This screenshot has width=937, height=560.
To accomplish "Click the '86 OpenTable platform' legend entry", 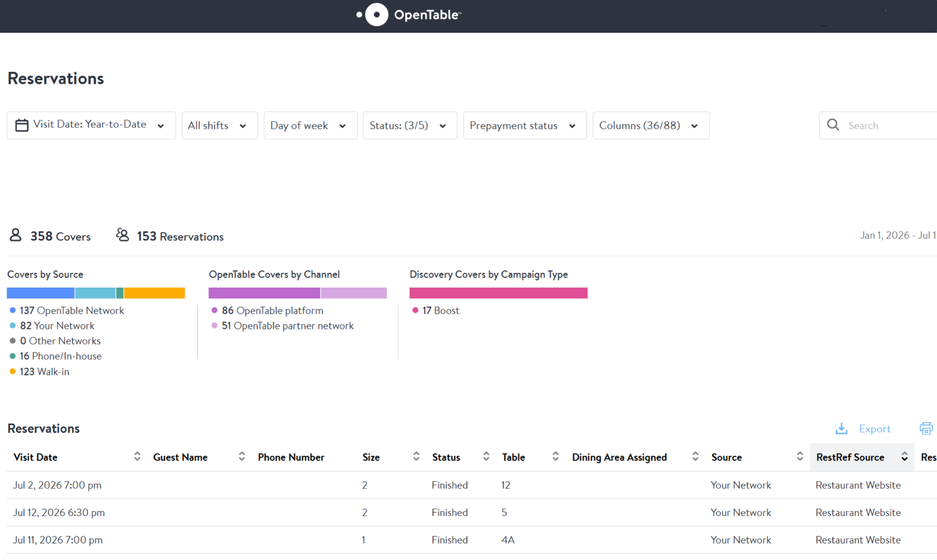I will pyautogui.click(x=268, y=311).
